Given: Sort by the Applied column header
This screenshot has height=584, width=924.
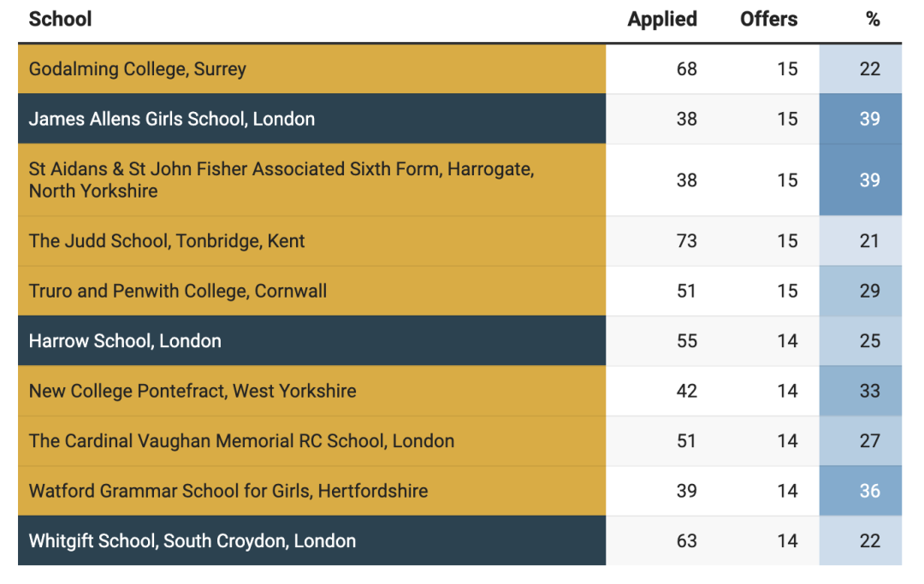Looking at the screenshot, I should 661,19.
